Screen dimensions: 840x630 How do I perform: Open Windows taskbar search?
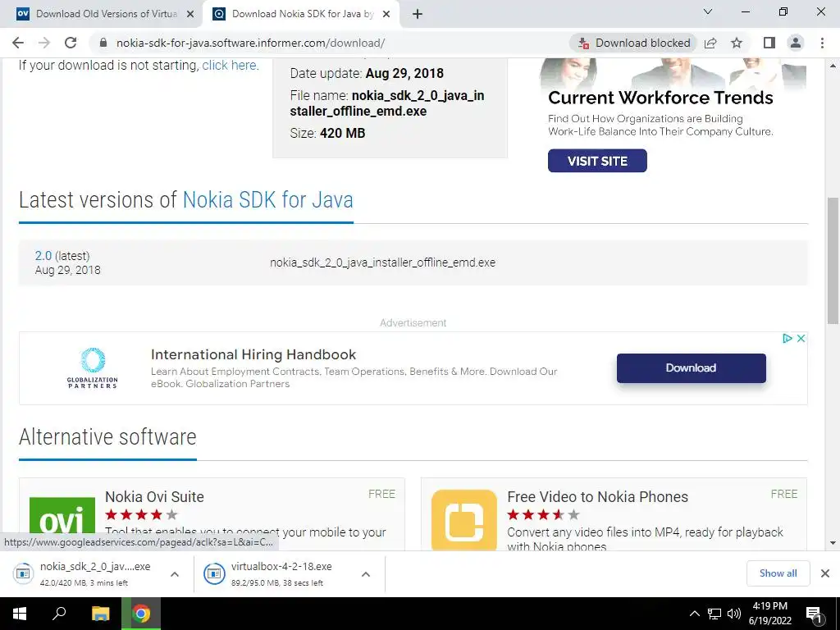click(59, 614)
